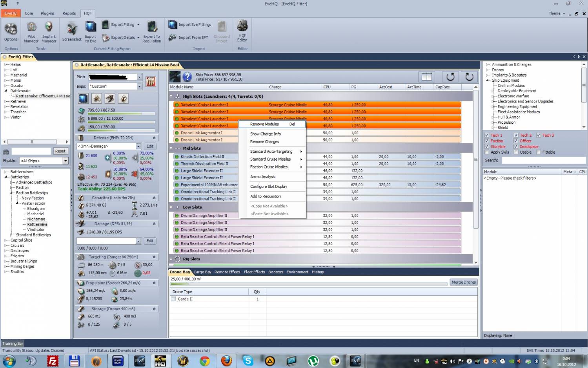Screen dimensions: 588x368
Task: Open the Omni-Damage profile dropdown
Action: tap(138, 146)
